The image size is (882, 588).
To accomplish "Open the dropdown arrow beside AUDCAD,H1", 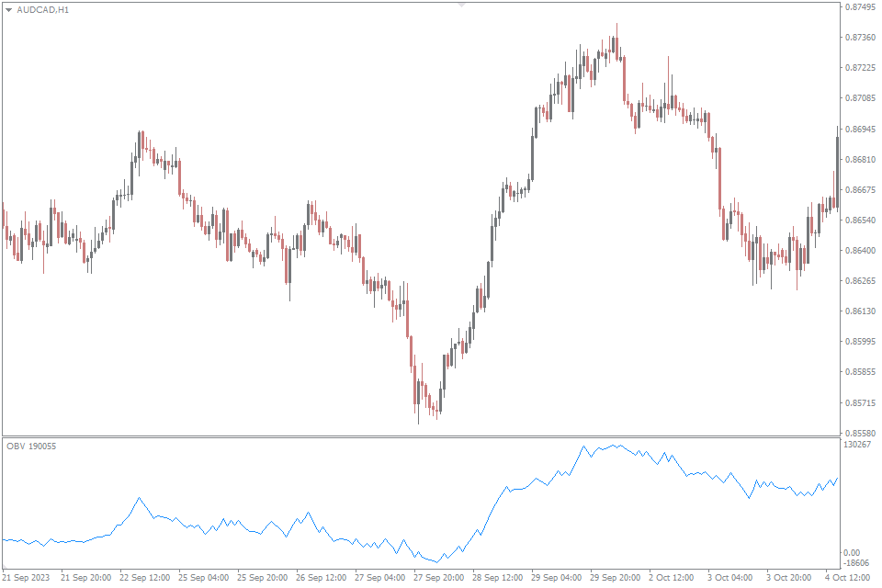I will point(9,9).
